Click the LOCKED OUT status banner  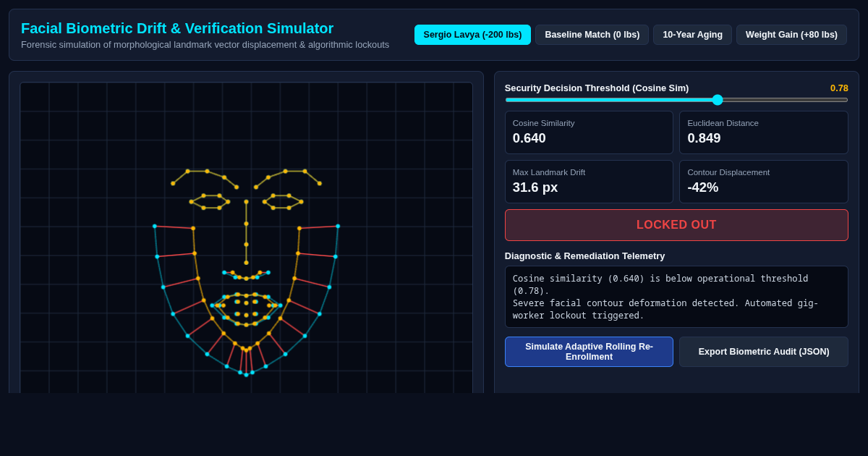tap(676, 225)
